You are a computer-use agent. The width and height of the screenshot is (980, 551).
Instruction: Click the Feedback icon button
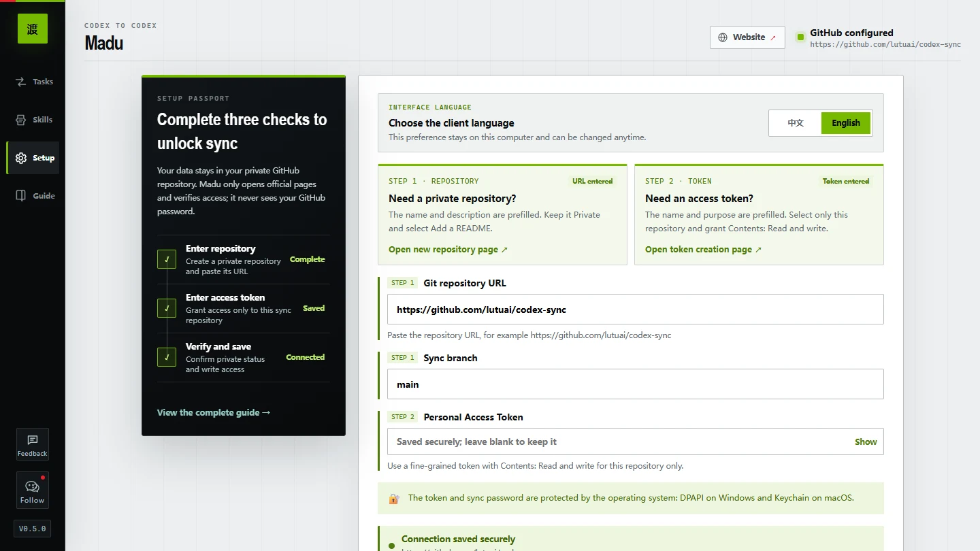(33, 445)
